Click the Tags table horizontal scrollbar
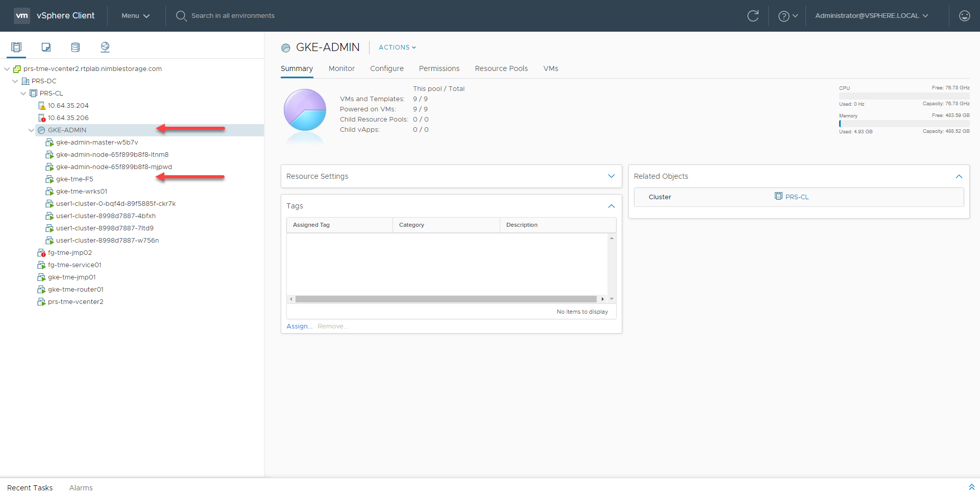 coord(446,299)
